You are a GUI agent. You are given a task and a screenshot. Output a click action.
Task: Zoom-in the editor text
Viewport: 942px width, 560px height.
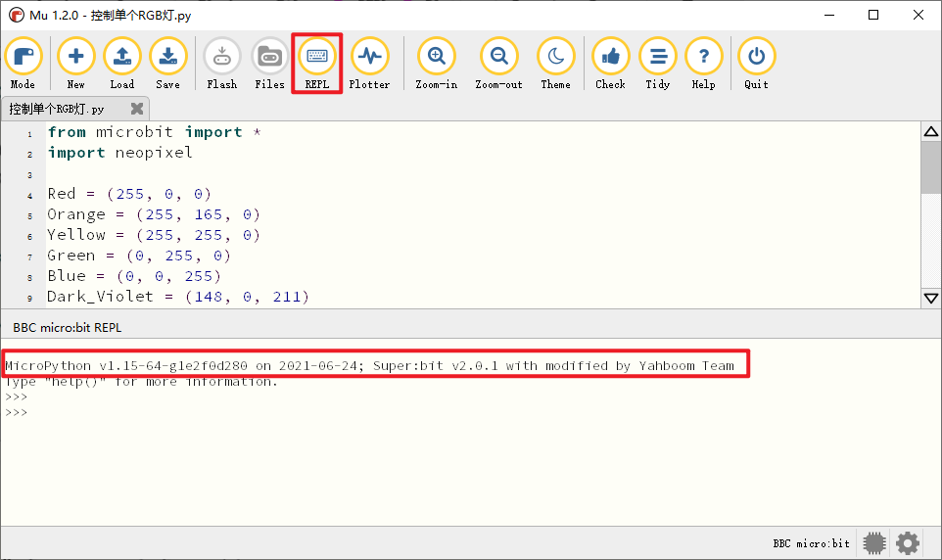(x=437, y=63)
